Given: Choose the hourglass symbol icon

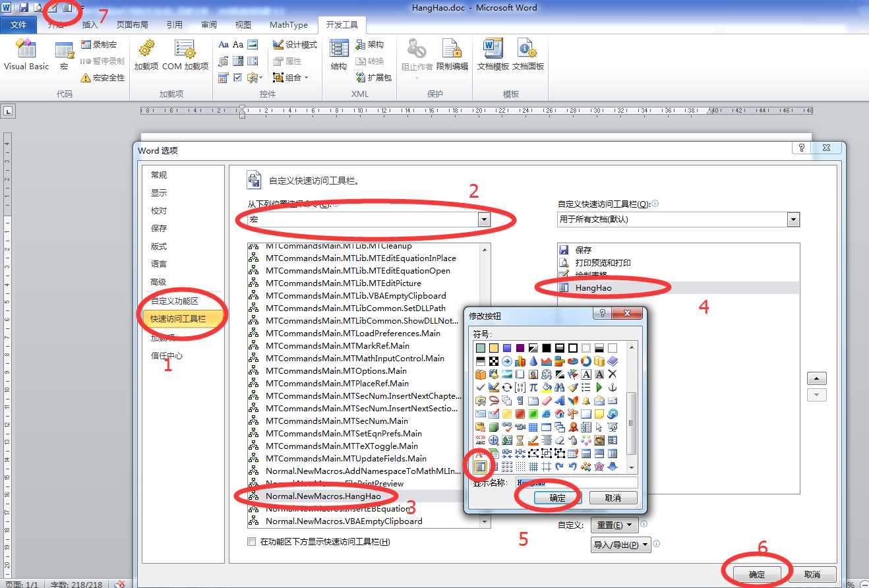Looking at the screenshot, I should 520,440.
